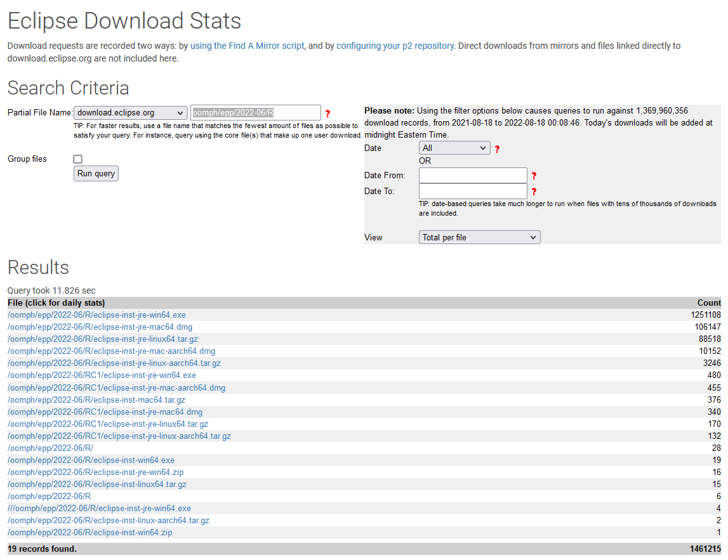Click the count value 10152

710,351
